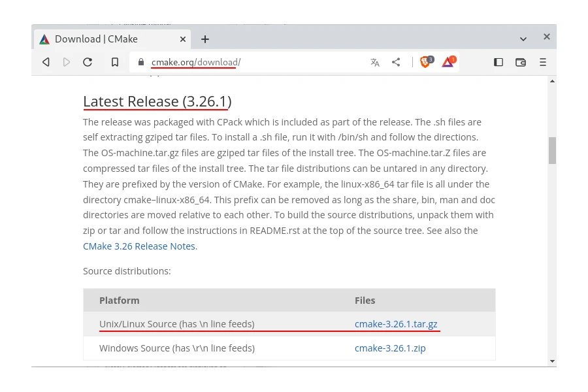Open the CMake 3.26 Release Notes link
Screen dimensions: 588x392
pos(139,246)
